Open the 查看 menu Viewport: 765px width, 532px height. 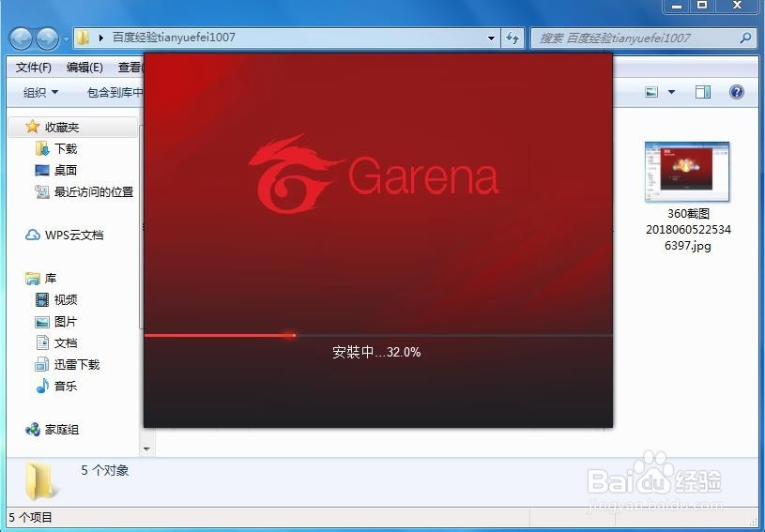[x=130, y=68]
